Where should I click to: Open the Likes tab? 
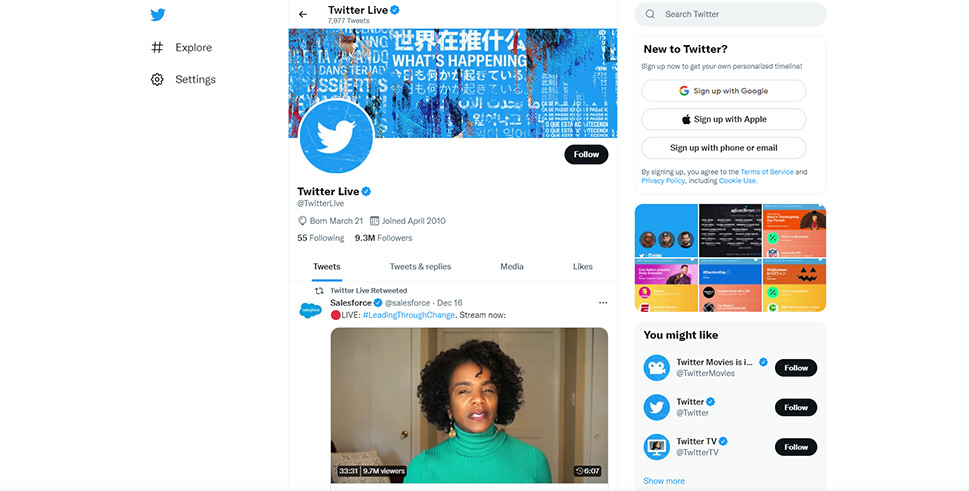coord(583,267)
